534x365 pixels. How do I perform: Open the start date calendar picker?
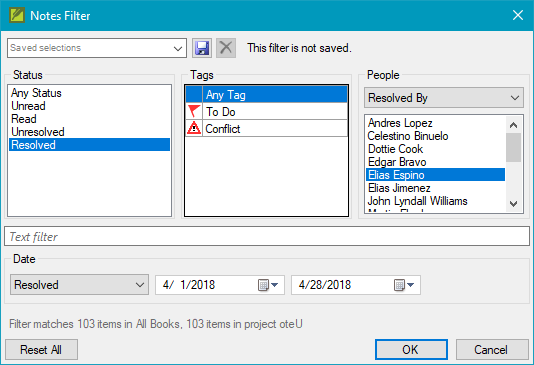pyautogui.click(x=268, y=285)
